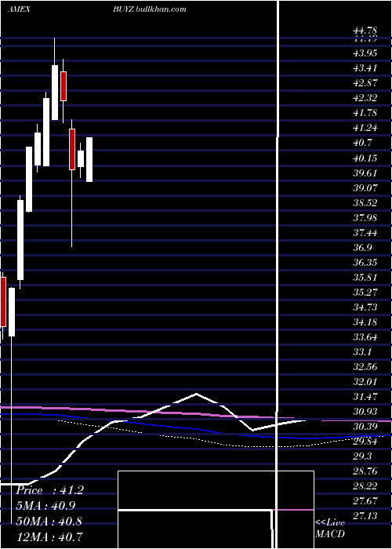Click the 32.56 price axis label

(365, 367)
